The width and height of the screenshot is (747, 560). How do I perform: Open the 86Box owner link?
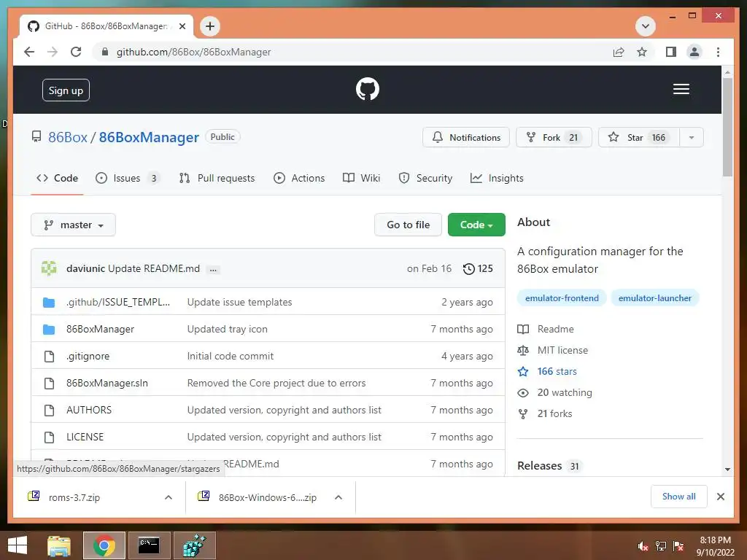click(68, 137)
